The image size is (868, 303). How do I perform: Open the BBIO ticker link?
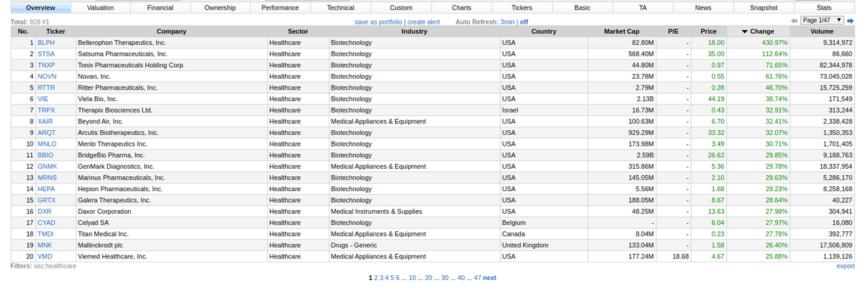[45, 155]
